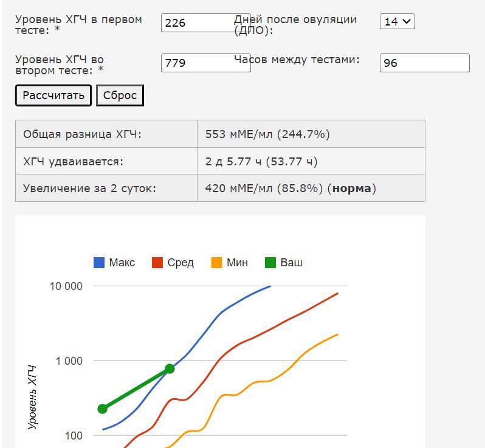
Task: Click the orange Мин legend swatch
Action: [216, 263]
